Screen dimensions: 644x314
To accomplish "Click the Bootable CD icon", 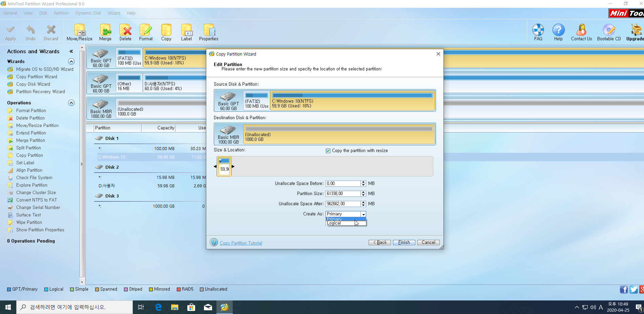I will [609, 33].
